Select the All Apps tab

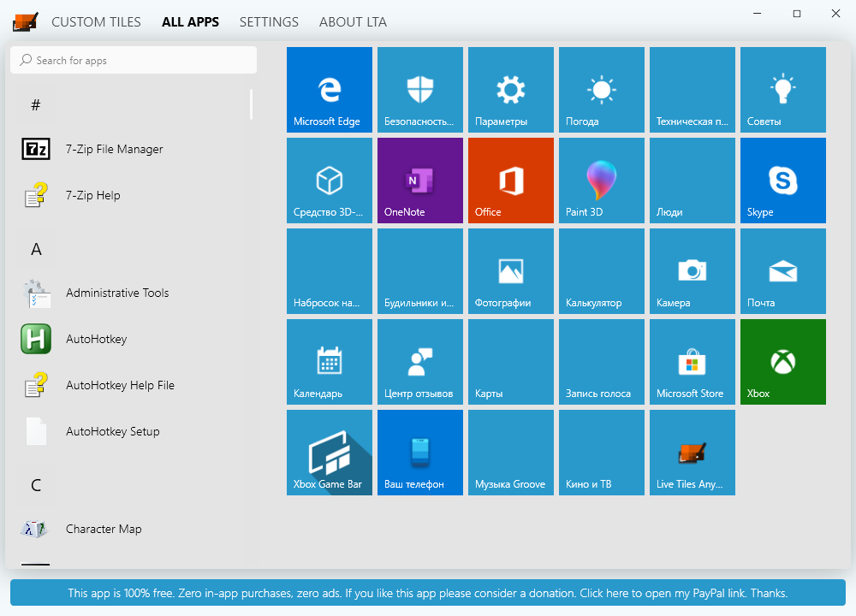[x=190, y=22]
